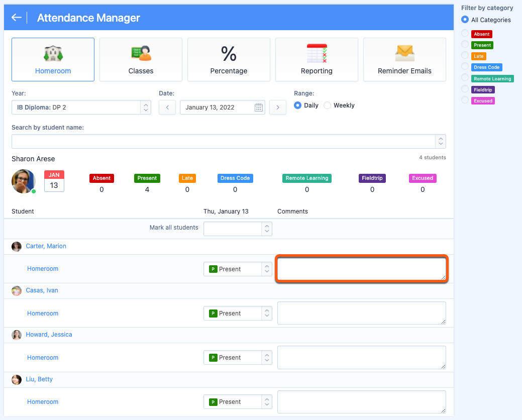Go to the previous date

point(167,107)
